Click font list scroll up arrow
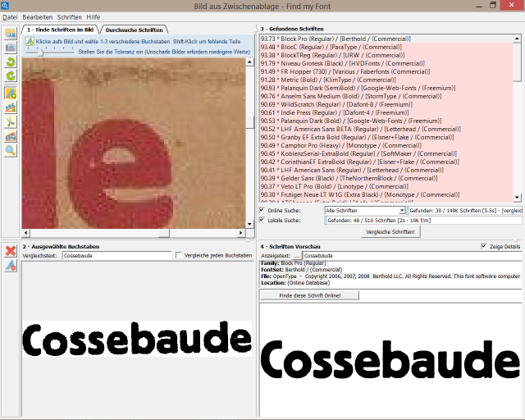Screen dimensions: 525x420 (518, 39)
